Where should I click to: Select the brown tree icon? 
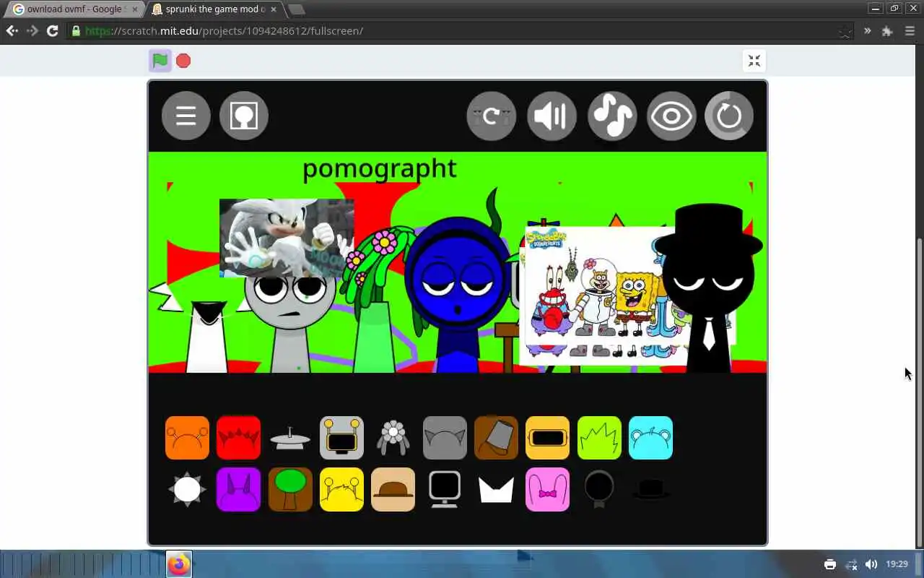click(x=290, y=489)
